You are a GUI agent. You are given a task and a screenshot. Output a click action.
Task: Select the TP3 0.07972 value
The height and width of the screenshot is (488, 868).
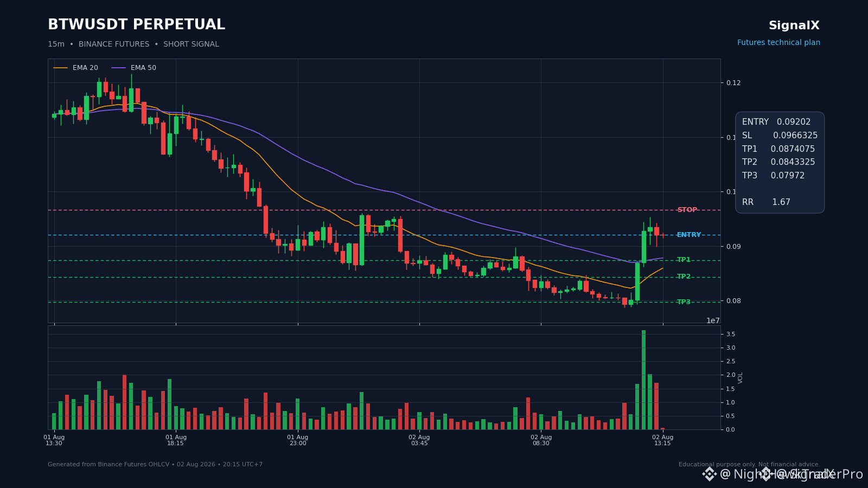(x=774, y=176)
